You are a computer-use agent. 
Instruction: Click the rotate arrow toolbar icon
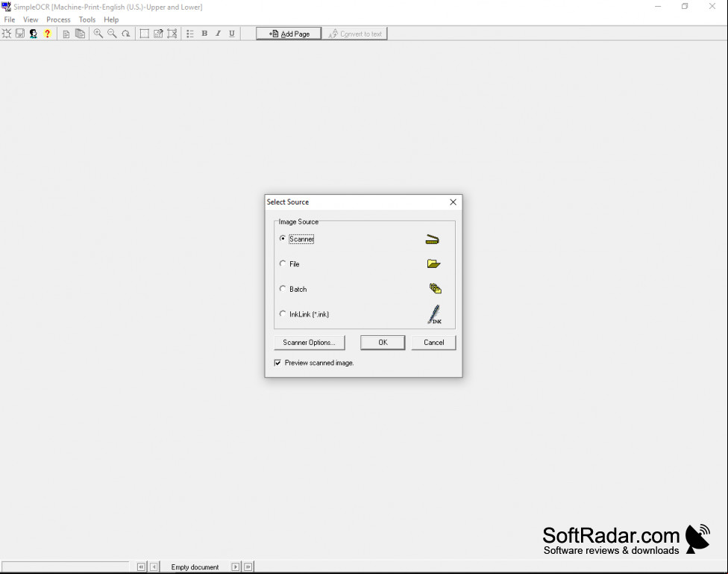tap(126, 34)
